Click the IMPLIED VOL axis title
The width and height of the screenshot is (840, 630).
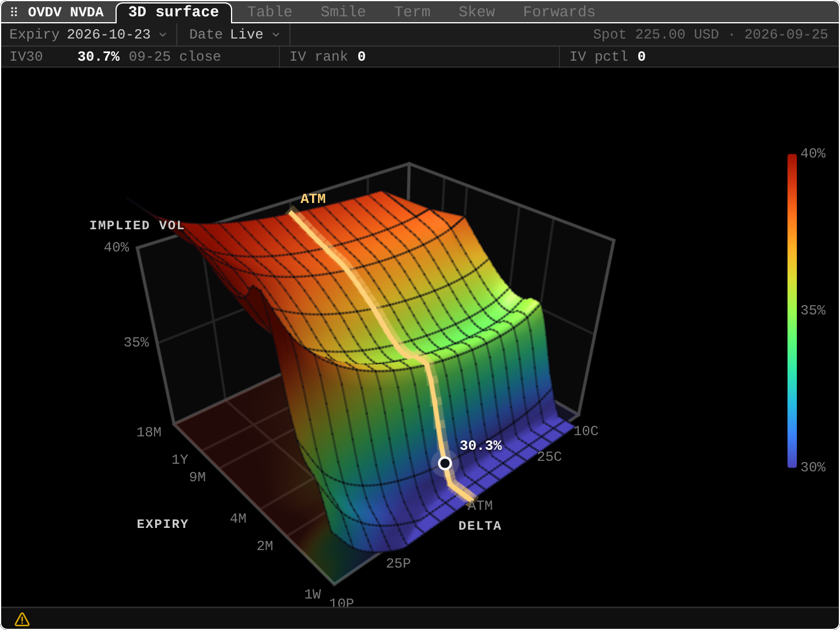(x=137, y=225)
